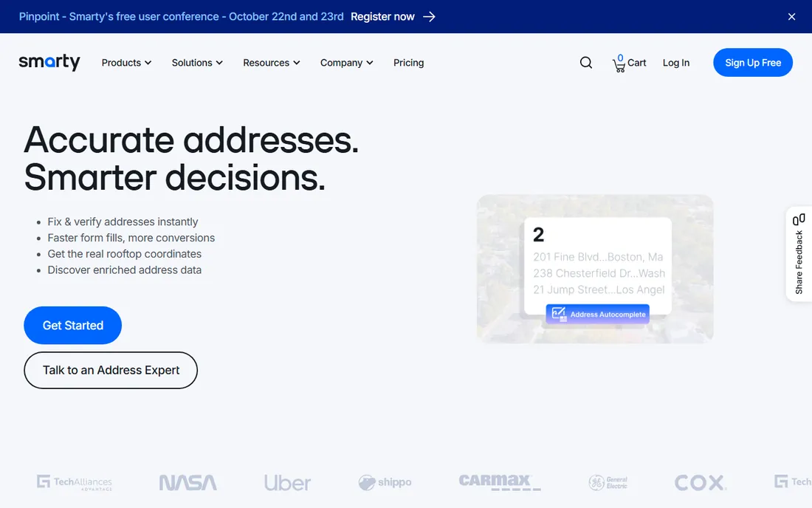Expand the Resources dropdown menu
This screenshot has height=508, width=812.
[x=272, y=63]
